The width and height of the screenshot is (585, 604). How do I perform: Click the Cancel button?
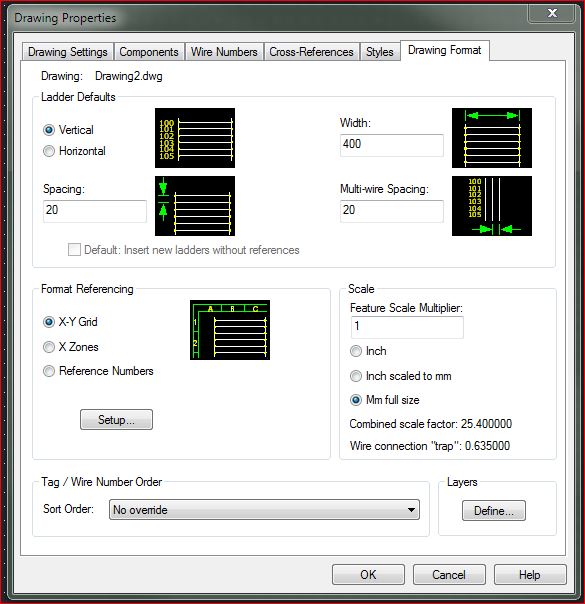(449, 575)
